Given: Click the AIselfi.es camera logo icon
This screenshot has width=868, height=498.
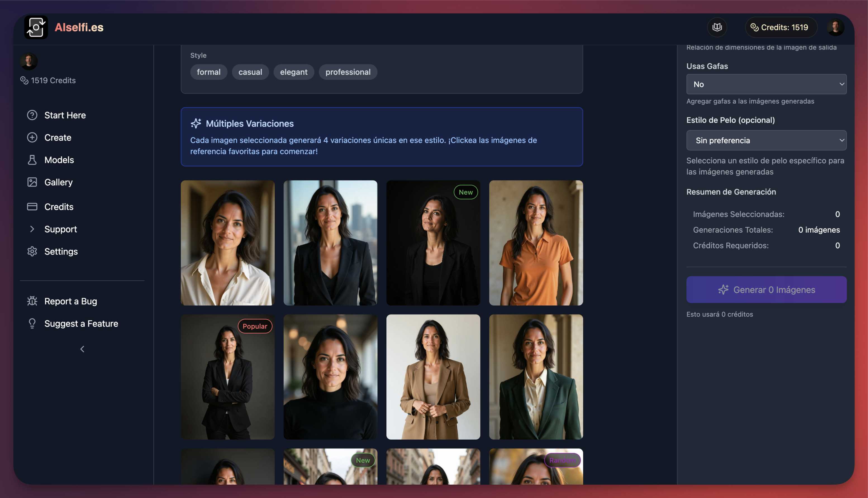Looking at the screenshot, I should (x=36, y=27).
